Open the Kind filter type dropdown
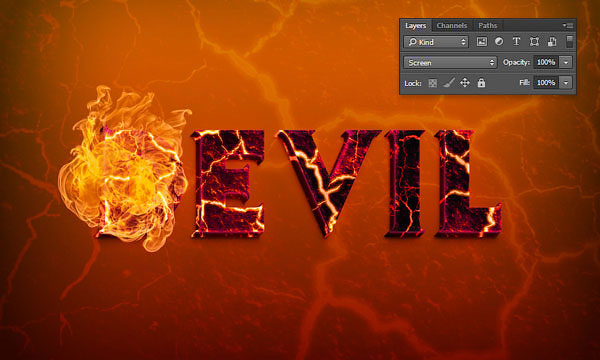Image resolution: width=600 pixels, height=360 pixels. (x=436, y=42)
